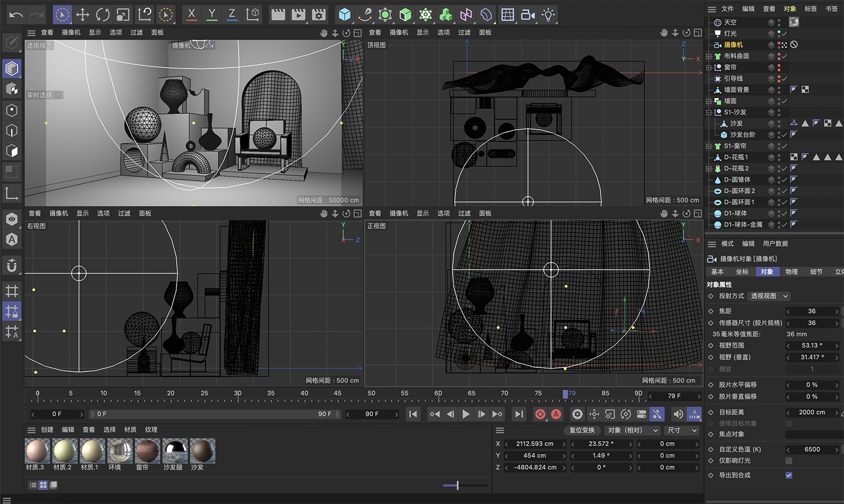The image size is (844, 504).
Task: Expand the S1-窗帘 tree item
Action: [709, 146]
